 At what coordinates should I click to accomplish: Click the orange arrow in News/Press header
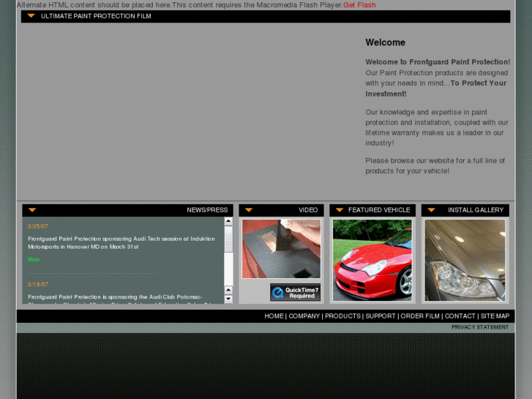[x=32, y=210]
